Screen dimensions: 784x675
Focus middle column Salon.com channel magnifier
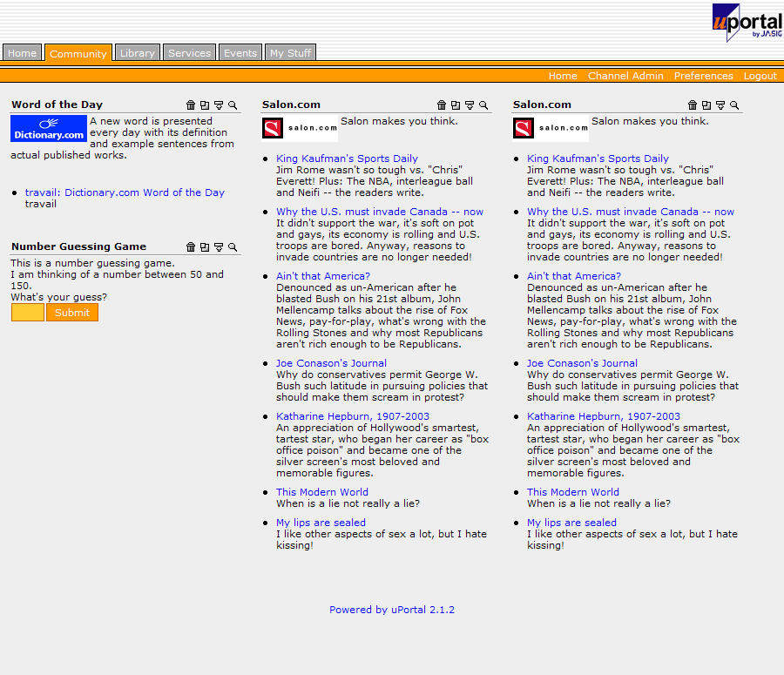pyautogui.click(x=483, y=105)
